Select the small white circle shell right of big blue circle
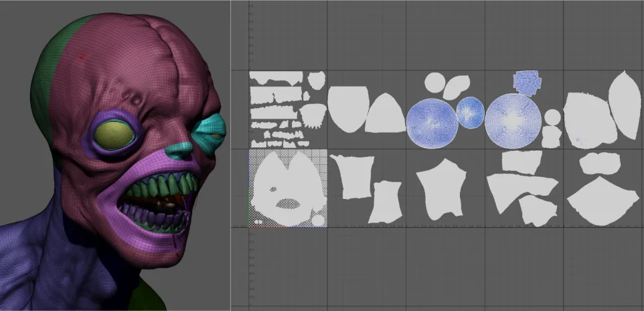 552,117
